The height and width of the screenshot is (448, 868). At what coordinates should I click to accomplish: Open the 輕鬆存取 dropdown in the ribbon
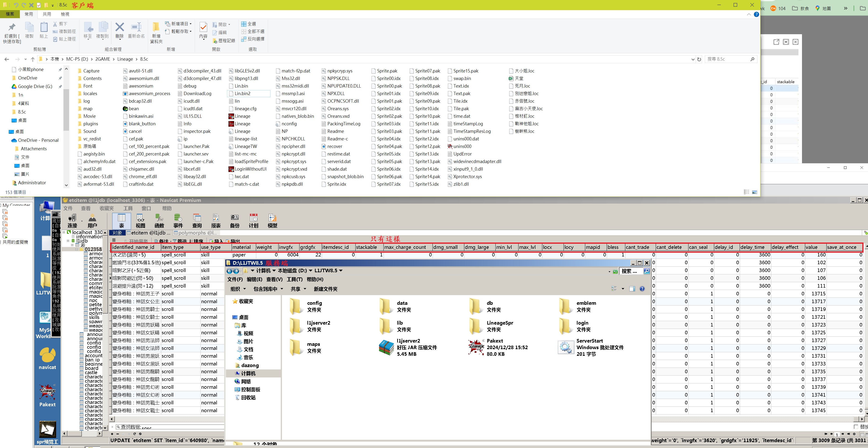178,31
